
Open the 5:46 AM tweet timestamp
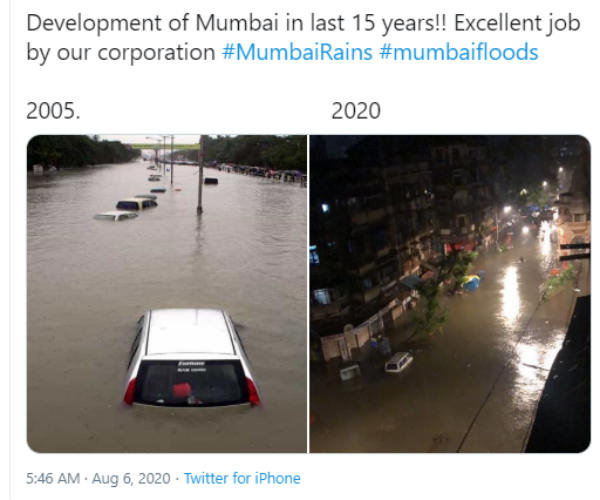51,478
